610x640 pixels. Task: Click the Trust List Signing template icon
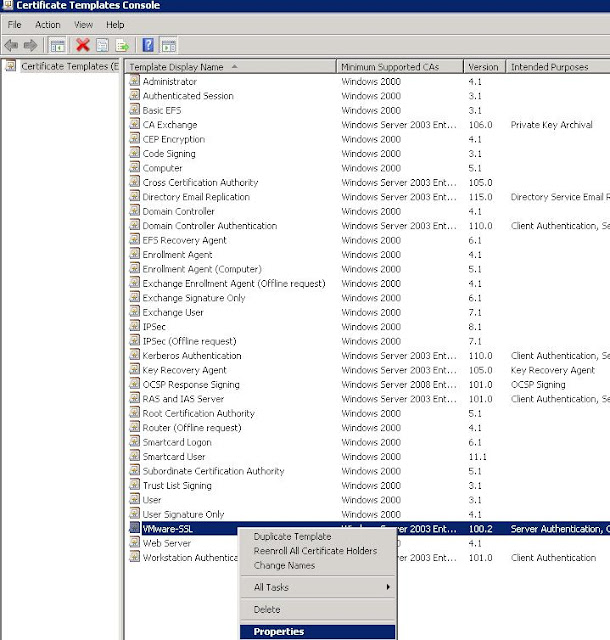(134, 484)
